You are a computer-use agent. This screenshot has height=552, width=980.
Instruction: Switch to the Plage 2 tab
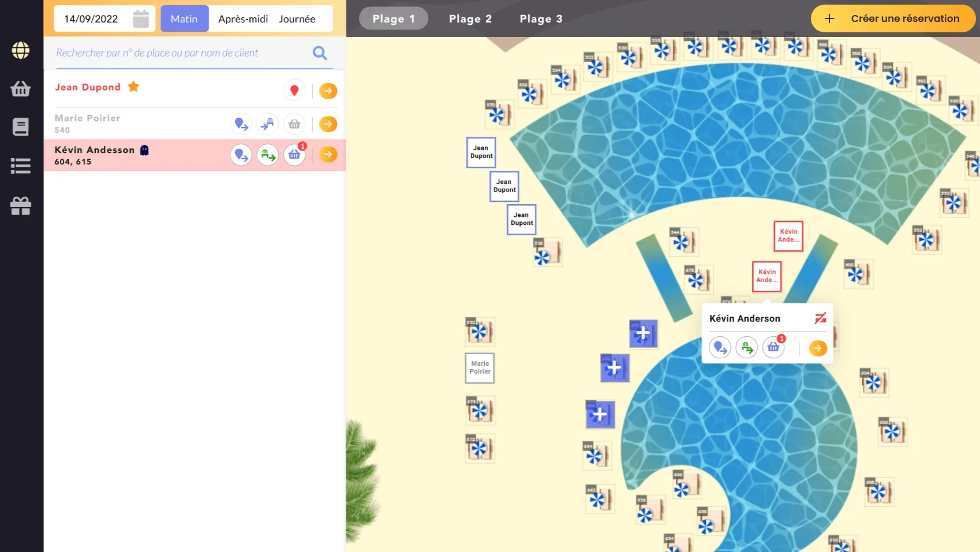tap(470, 19)
